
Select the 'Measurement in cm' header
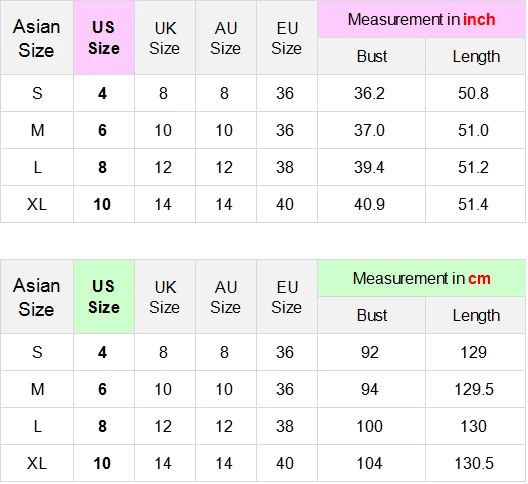click(422, 278)
